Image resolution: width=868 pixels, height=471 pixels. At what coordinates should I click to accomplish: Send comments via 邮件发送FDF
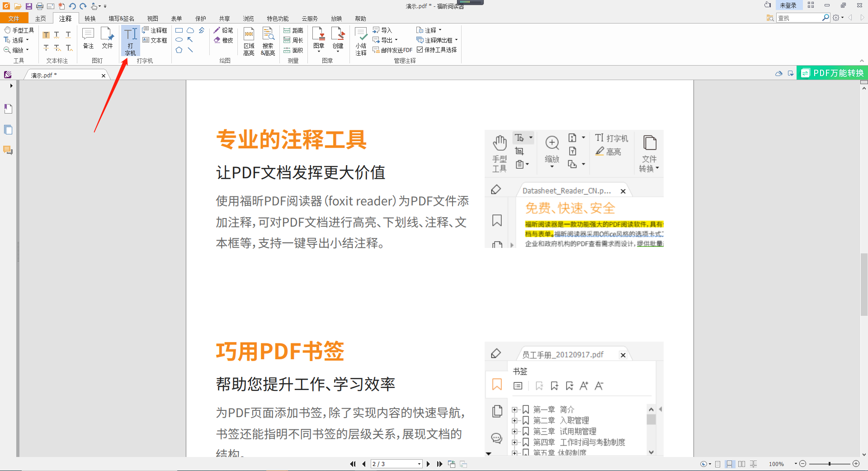tap(392, 50)
